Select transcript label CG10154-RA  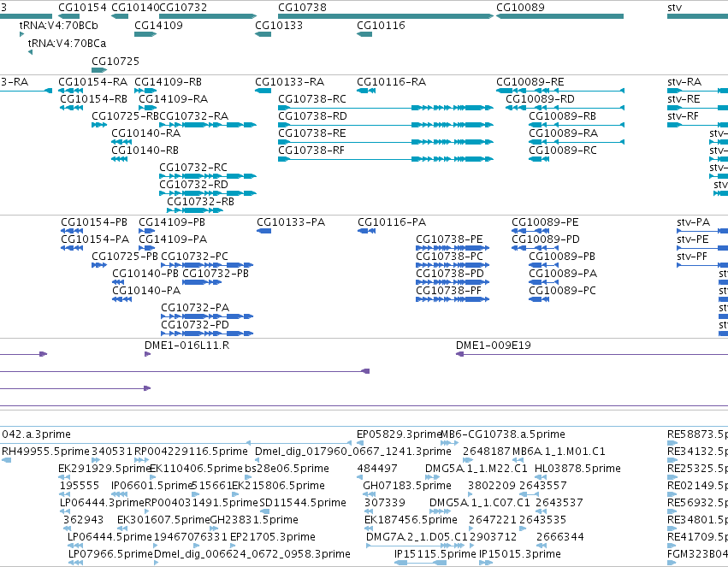[x=93, y=82]
